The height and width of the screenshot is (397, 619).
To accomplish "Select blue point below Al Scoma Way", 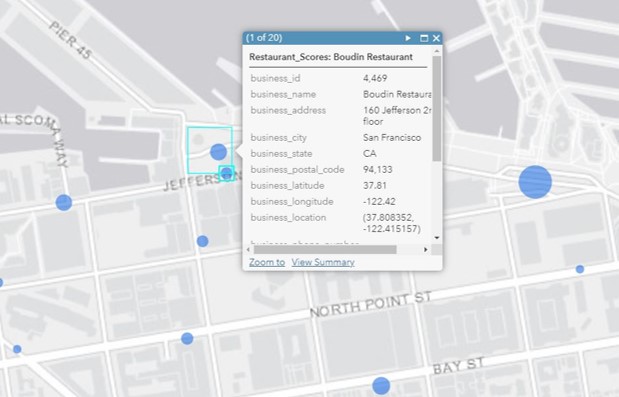I will pyautogui.click(x=64, y=202).
